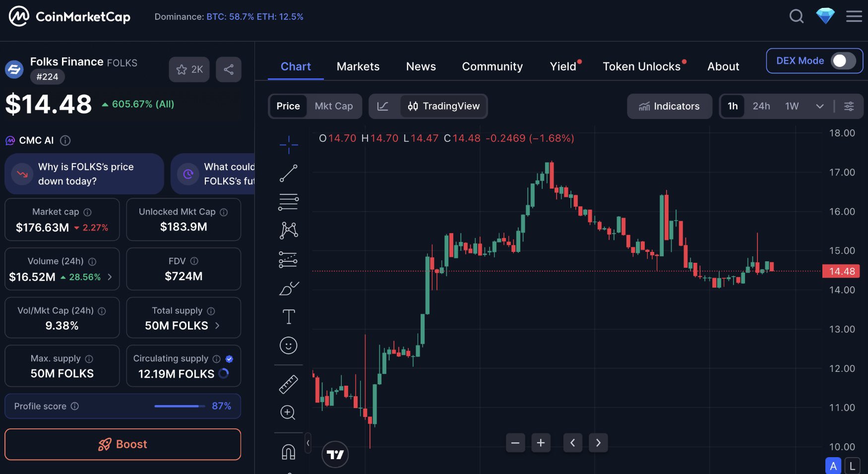Select the trend line drawing tool

pos(289,174)
